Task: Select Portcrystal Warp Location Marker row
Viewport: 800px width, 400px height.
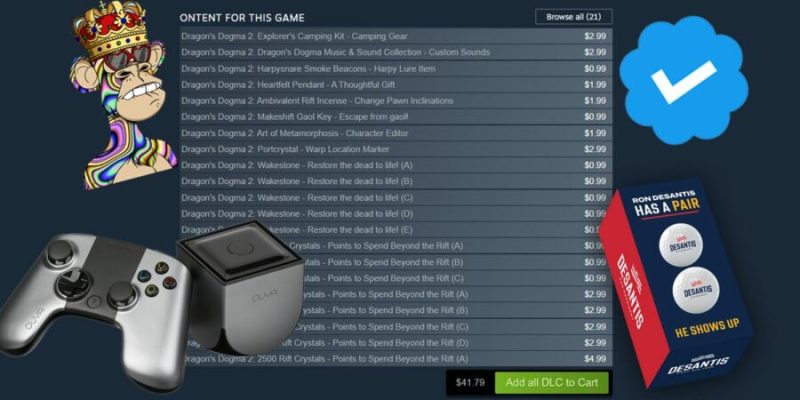Action: pos(396,149)
